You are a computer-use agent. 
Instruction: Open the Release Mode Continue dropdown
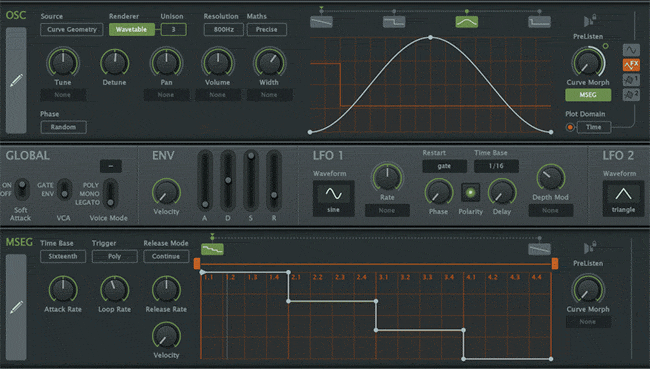[x=166, y=256]
